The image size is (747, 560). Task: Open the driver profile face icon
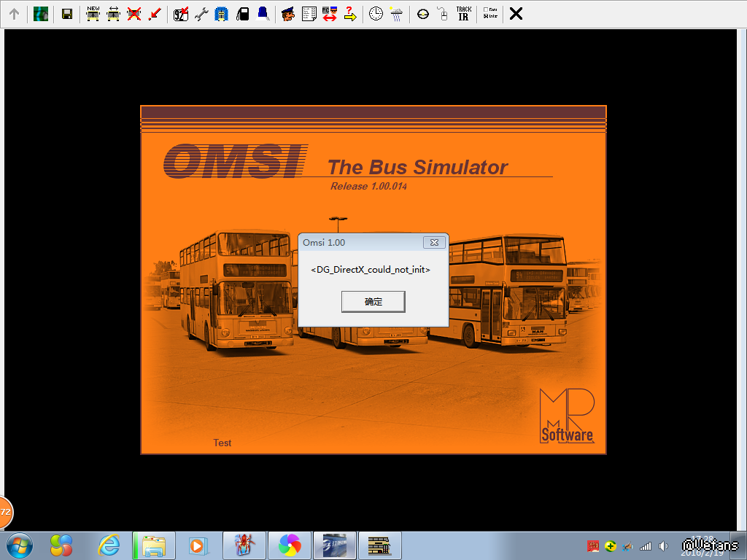point(287,15)
